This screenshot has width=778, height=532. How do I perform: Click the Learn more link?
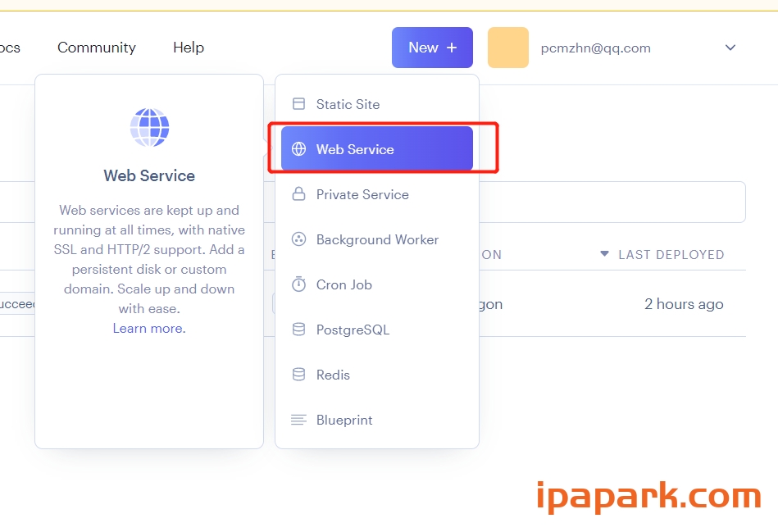coord(148,328)
